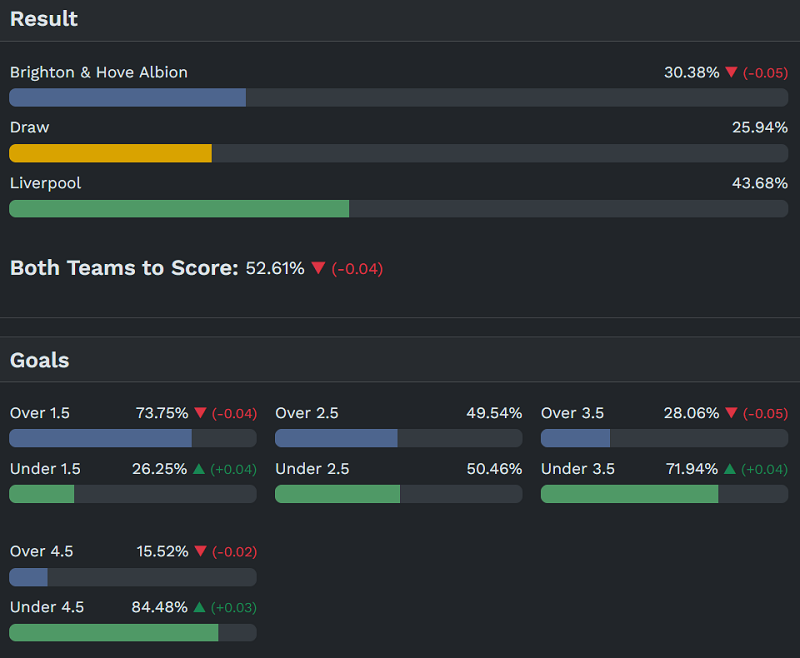Click the green Liverpool probability bar
Viewport: 800px width, 658px height.
point(179,209)
